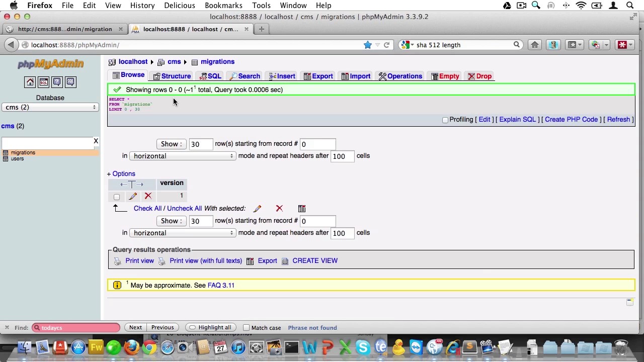The image size is (644, 362).
Task: Open the cms (2) database dropdown
Action: coord(50,107)
